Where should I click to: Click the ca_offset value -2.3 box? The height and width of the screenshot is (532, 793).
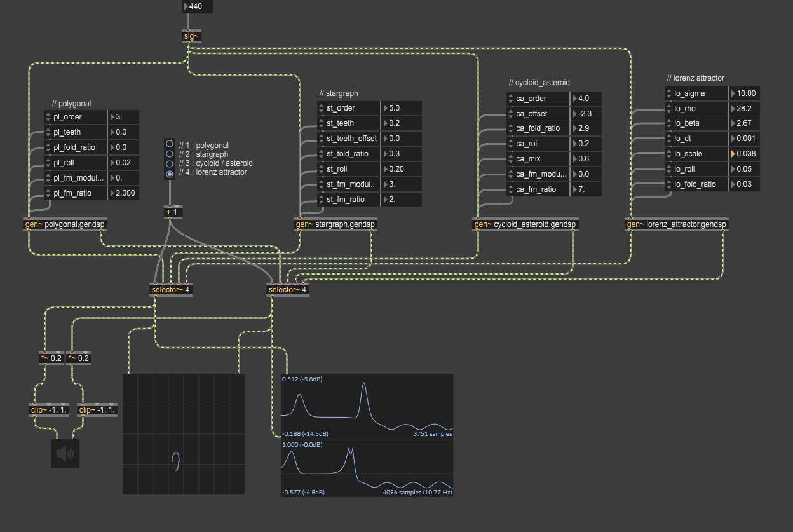point(586,114)
